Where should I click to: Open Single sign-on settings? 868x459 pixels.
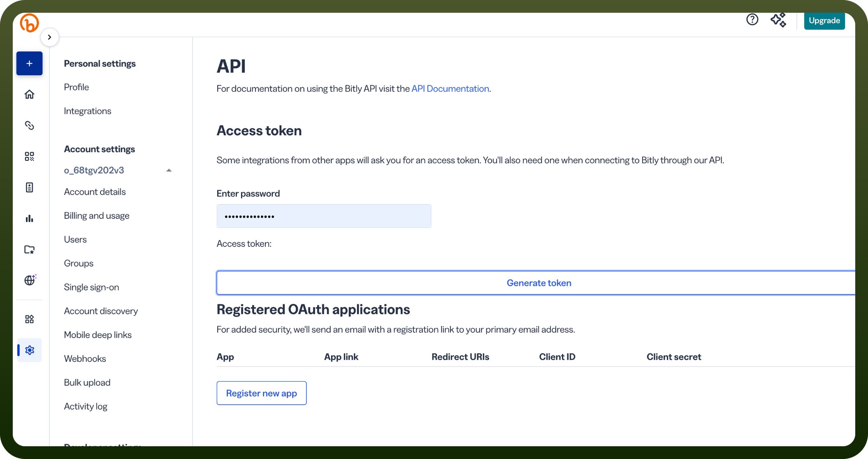[92, 287]
